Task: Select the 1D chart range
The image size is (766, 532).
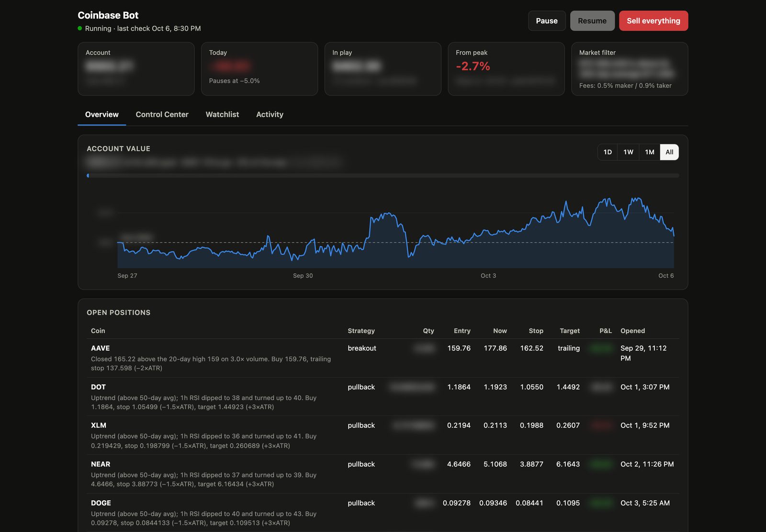Action: [x=608, y=152]
